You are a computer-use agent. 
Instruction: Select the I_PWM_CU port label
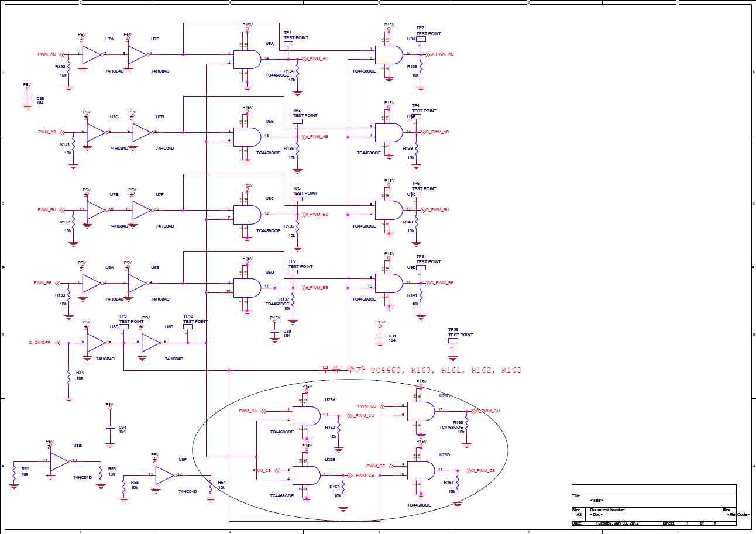coord(363,416)
